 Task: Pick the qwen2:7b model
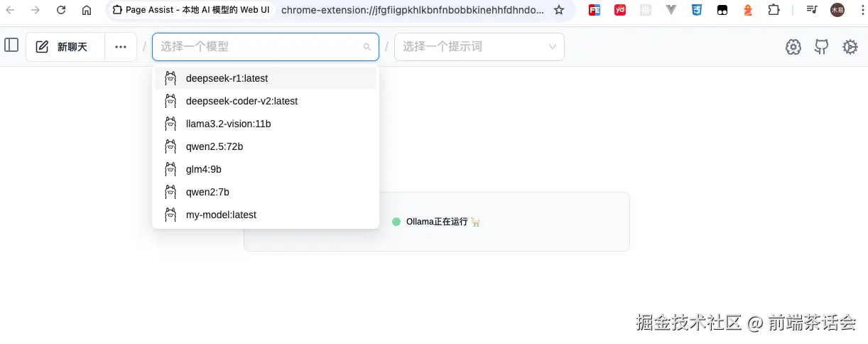(266, 192)
